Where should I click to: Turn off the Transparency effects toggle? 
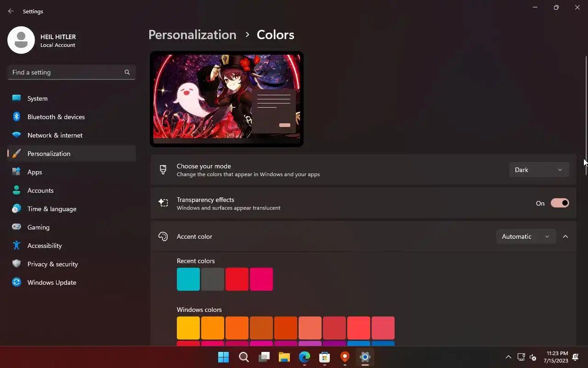560,203
